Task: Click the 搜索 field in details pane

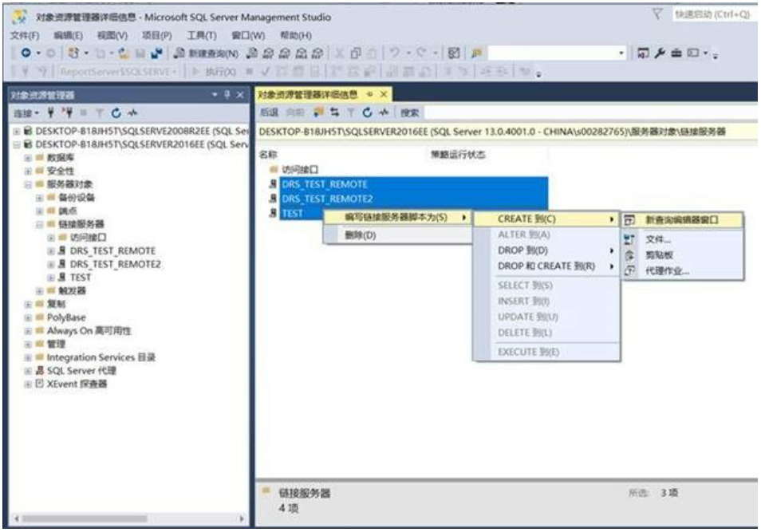Action: (x=589, y=112)
